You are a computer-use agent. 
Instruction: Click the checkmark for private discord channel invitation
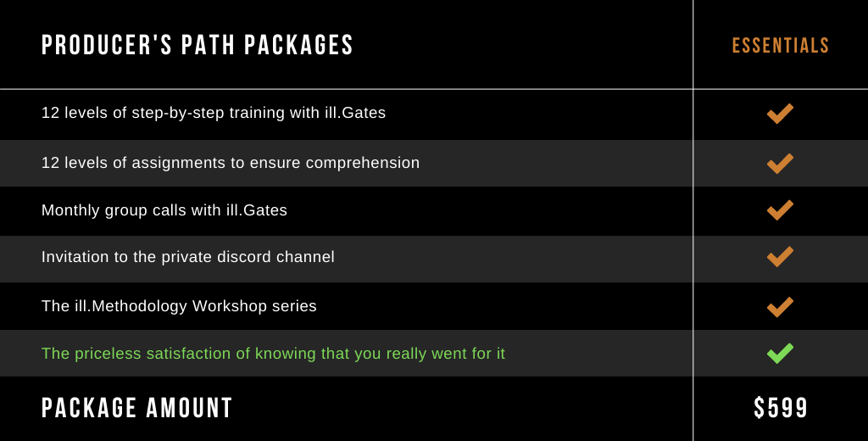click(x=780, y=256)
